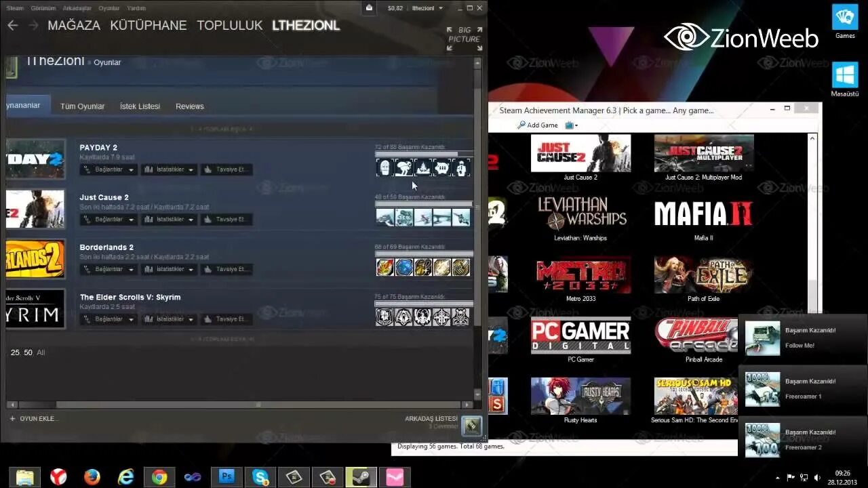Click the Freeroamer 1 achievement notification
This screenshot has height=488, width=868.
click(x=803, y=390)
